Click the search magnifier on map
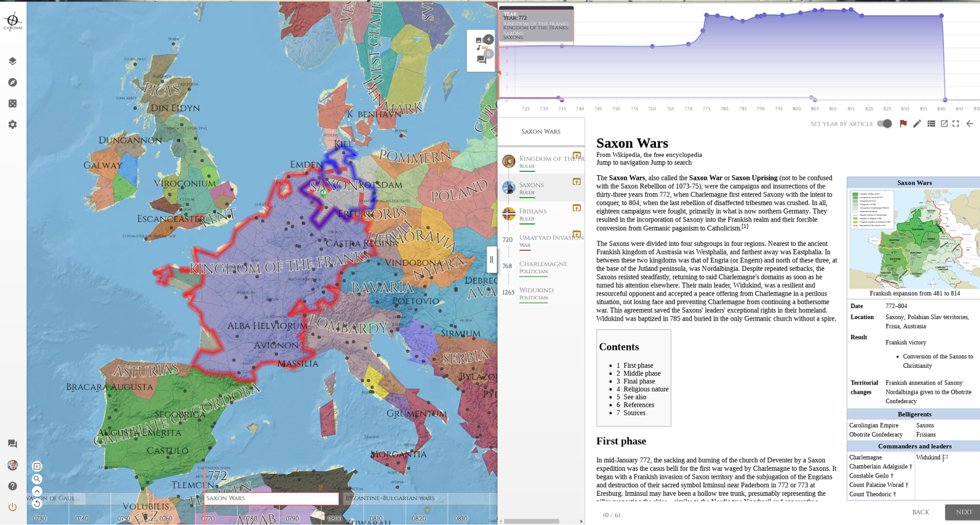Screen dimensions: 980x525 point(37,479)
